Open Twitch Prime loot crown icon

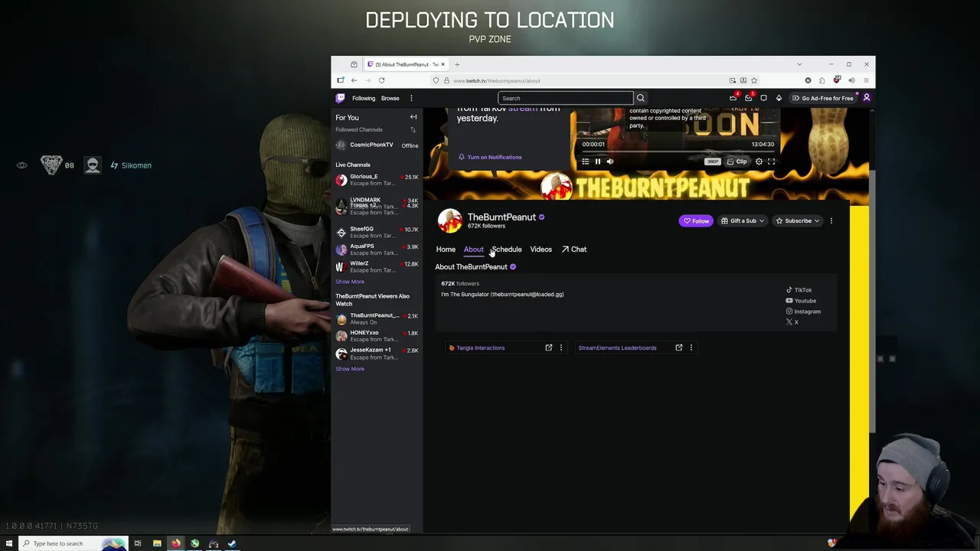click(733, 98)
